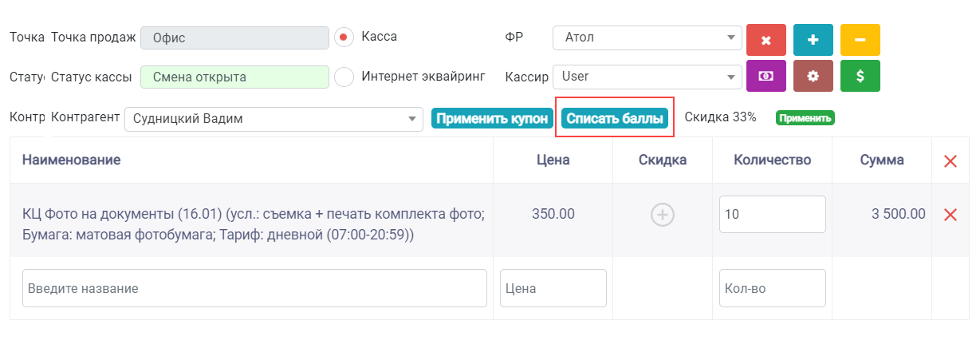
Task: Click the Введите название input field
Action: pos(254,288)
